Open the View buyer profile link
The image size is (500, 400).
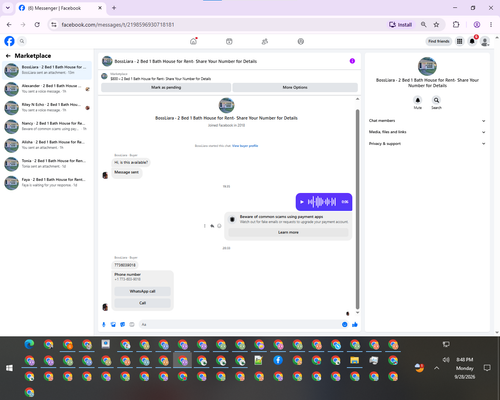(x=245, y=146)
